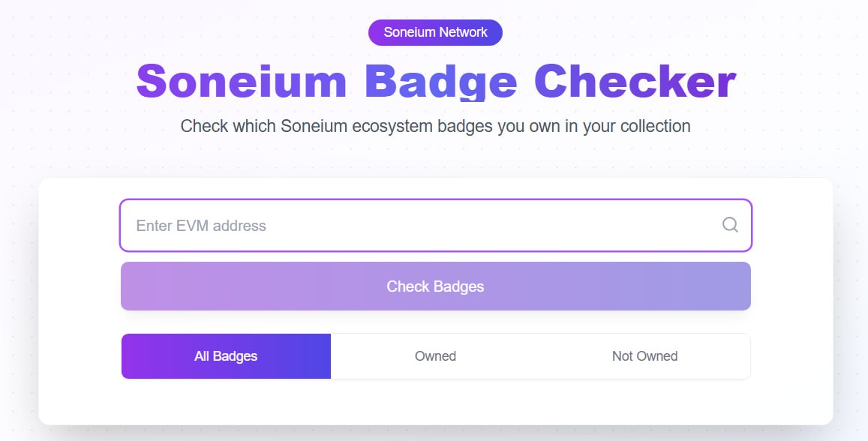Click the word Soneium in the title
The width and height of the screenshot is (868, 441).
[242, 81]
